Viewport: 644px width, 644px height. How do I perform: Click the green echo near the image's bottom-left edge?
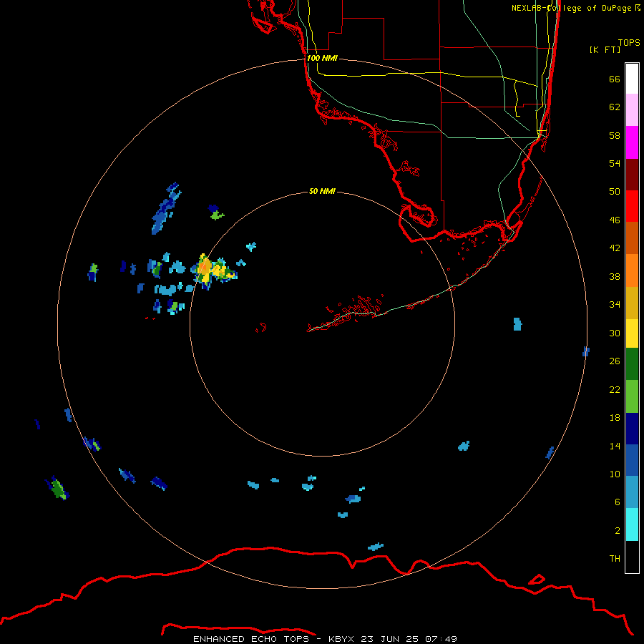coord(57,488)
